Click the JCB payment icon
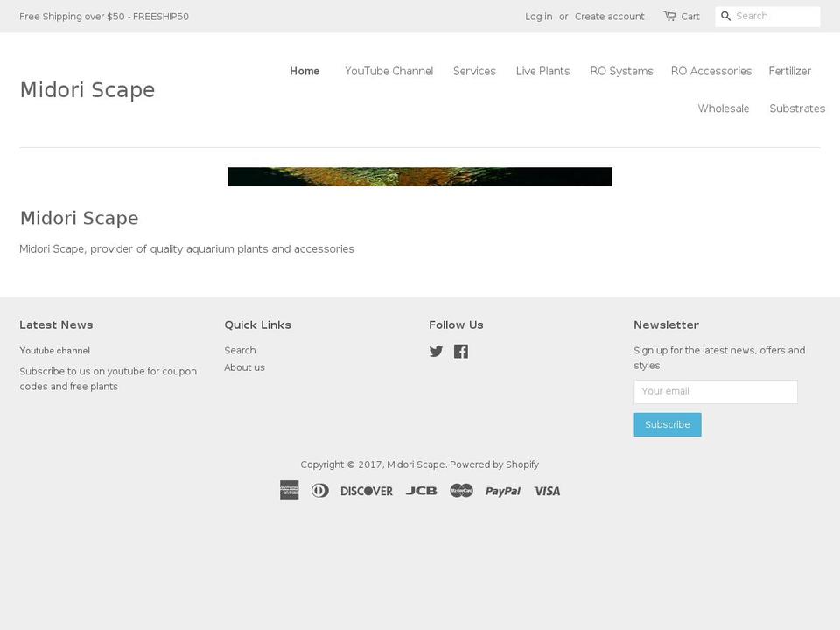Screen dimensions: 840x630 pos(421,491)
